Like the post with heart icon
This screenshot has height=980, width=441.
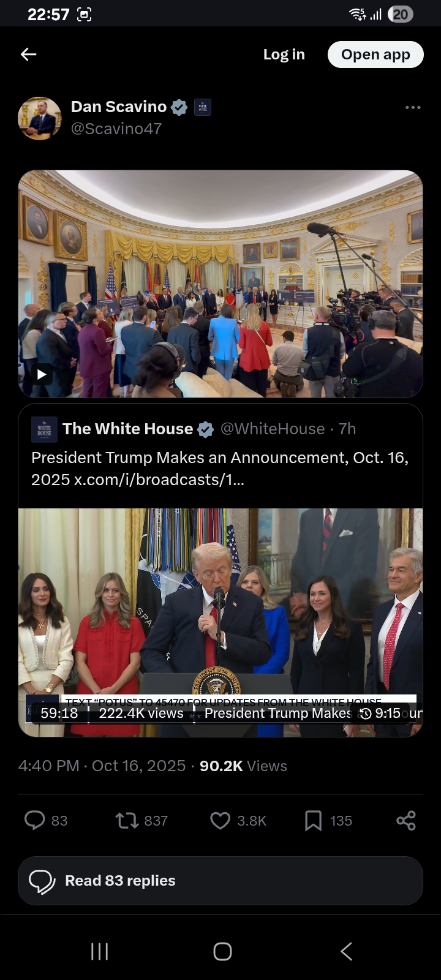pyautogui.click(x=220, y=820)
